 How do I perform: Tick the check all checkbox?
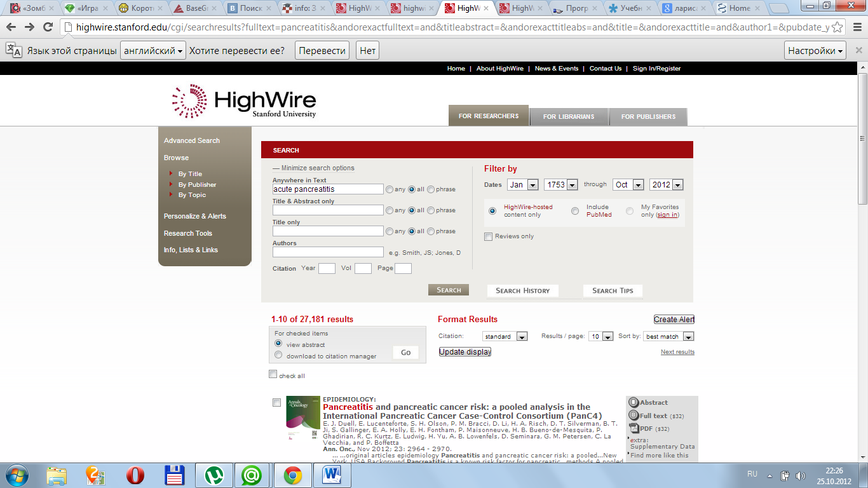(x=273, y=374)
